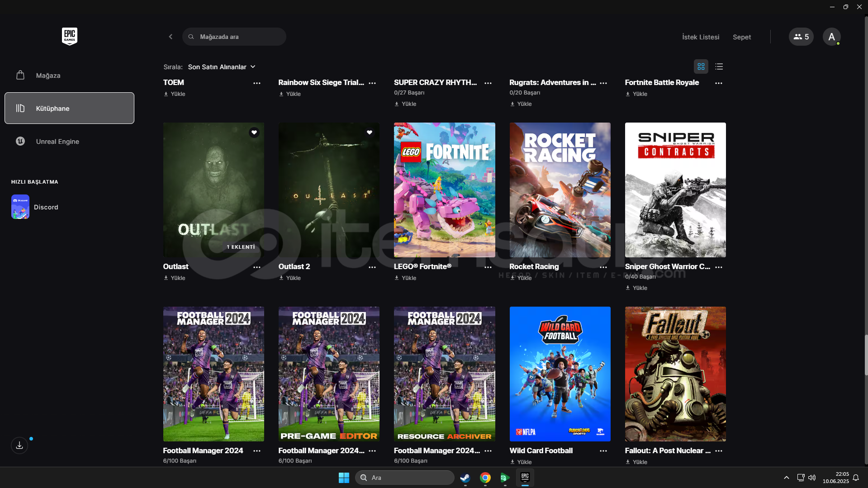Open more options for Outlast
Image resolution: width=868 pixels, height=488 pixels.
tap(257, 267)
